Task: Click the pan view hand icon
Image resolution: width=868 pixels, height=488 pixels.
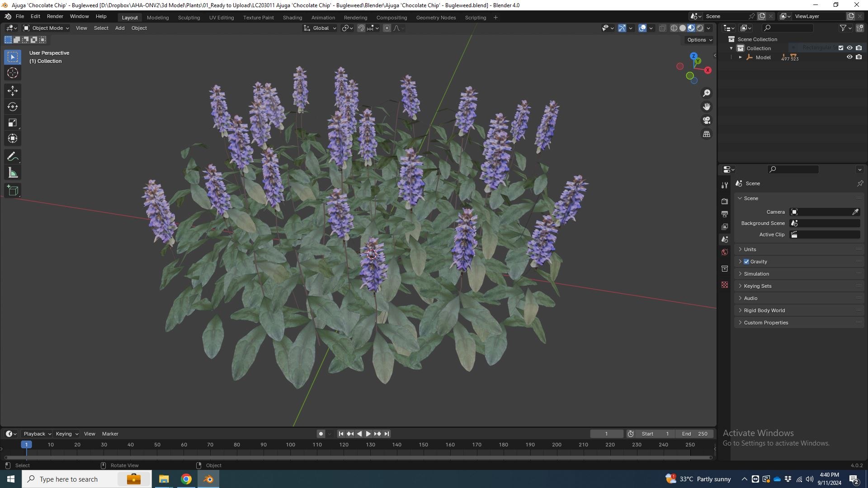Action: pyautogui.click(x=706, y=107)
